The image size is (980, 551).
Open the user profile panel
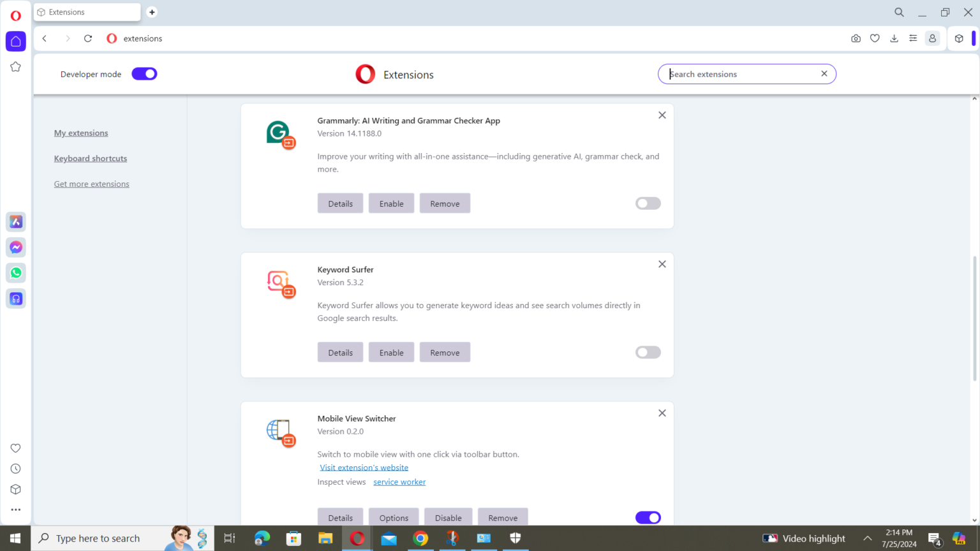coord(933,38)
